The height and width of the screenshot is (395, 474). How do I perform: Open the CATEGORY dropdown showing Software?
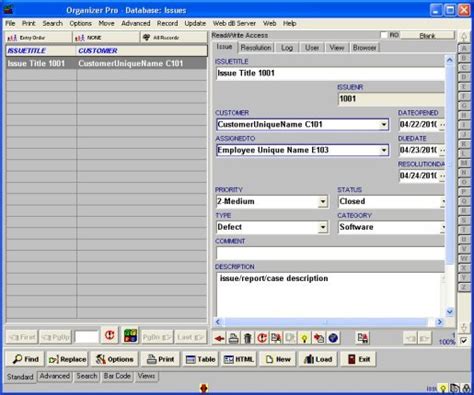point(443,227)
